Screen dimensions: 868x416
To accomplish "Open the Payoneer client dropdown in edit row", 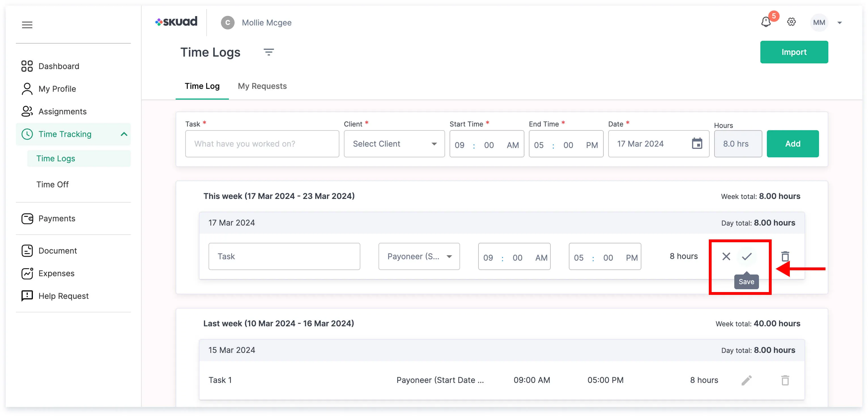I will [x=419, y=256].
